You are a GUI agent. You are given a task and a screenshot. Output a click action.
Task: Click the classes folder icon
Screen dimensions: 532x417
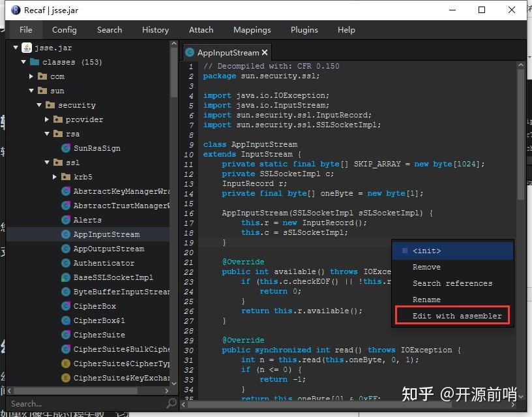pos(35,62)
